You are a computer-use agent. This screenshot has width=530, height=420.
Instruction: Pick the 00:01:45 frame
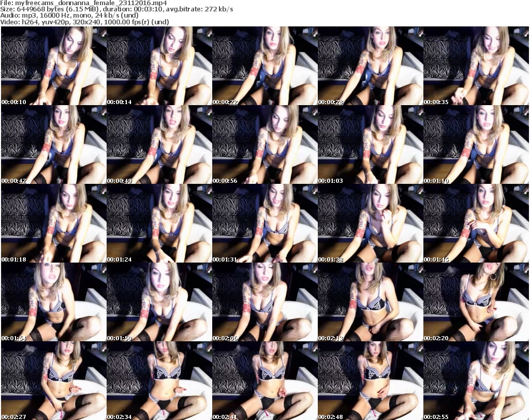click(x=476, y=224)
